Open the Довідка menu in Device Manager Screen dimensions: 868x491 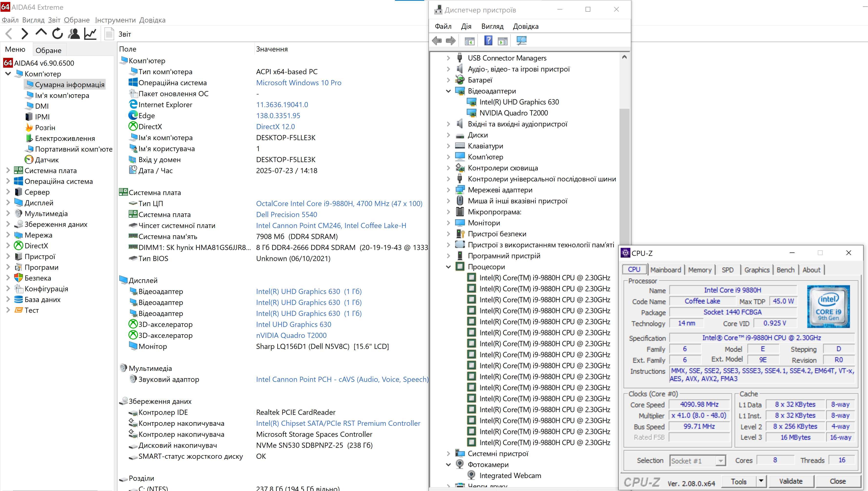coord(525,26)
